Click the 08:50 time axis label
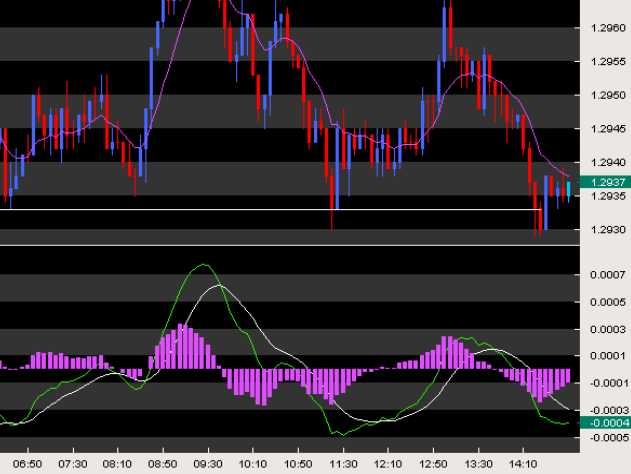 pyautogui.click(x=163, y=464)
